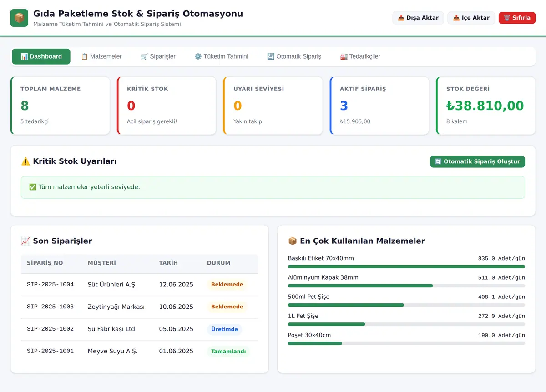546x392 pixels.
Task: Click the Baskılı Etiket 70x40mm usage bar
Action: 406,266
